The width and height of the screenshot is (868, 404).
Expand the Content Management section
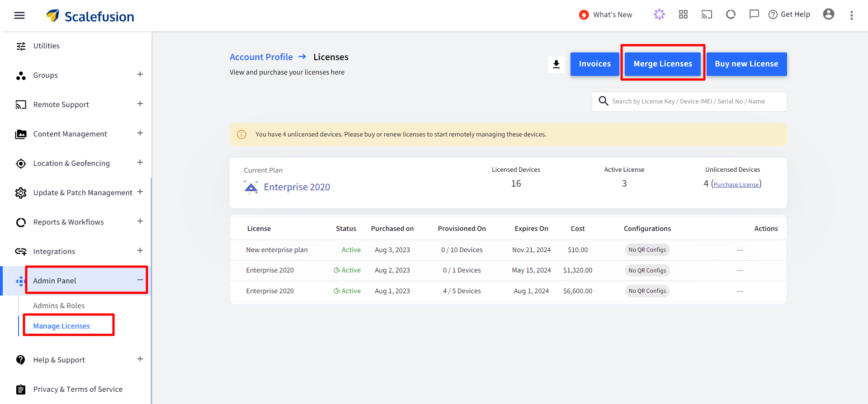point(140,133)
